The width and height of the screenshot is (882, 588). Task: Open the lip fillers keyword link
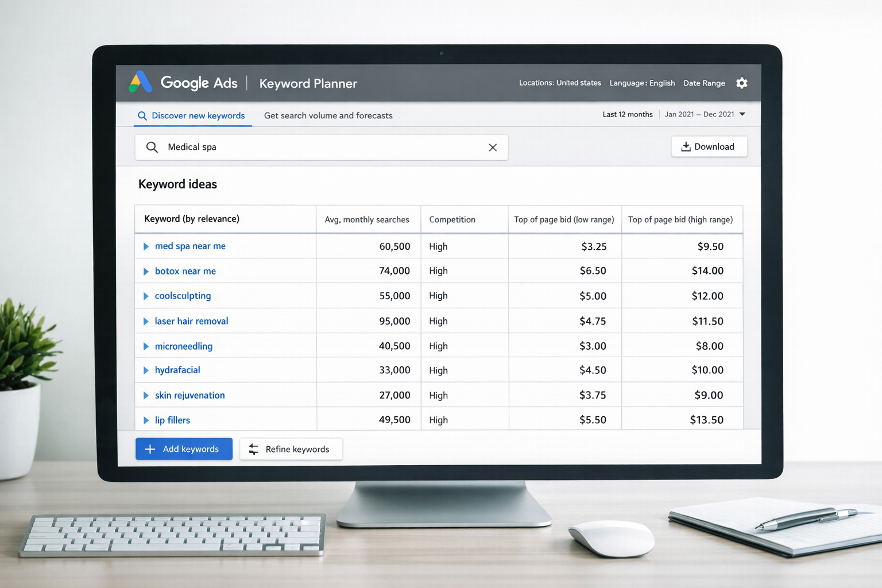(x=173, y=420)
